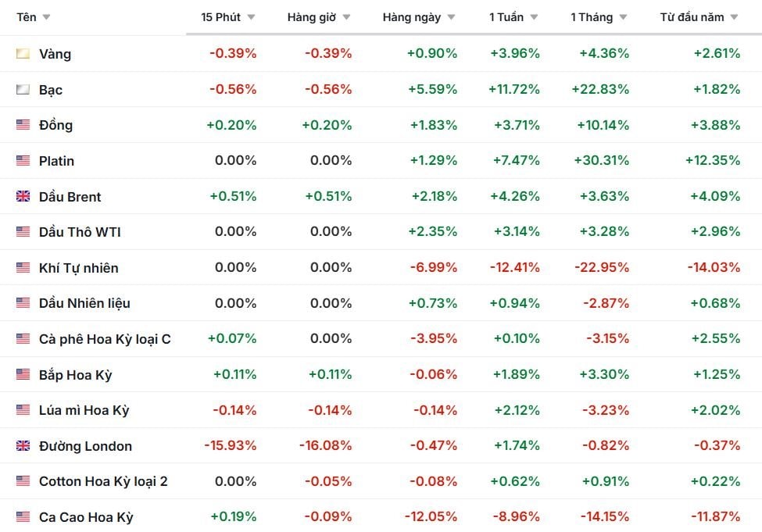
Task: Sort by the Hàng giờ column arrow
Action: coord(346,17)
